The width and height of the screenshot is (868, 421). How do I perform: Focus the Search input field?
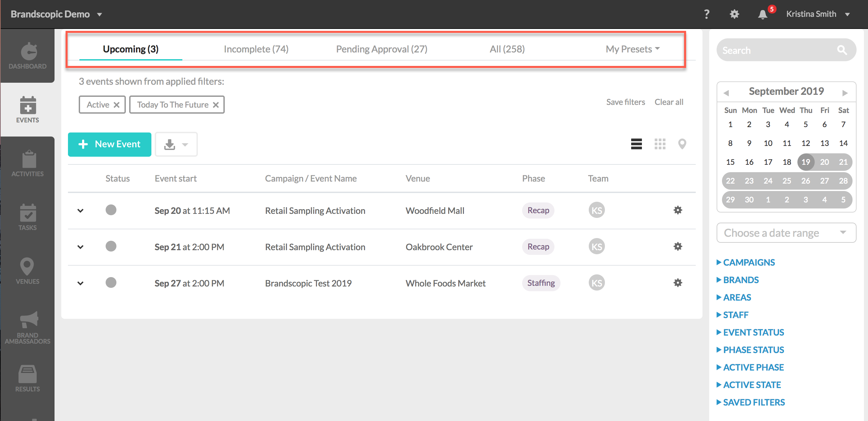click(x=786, y=50)
